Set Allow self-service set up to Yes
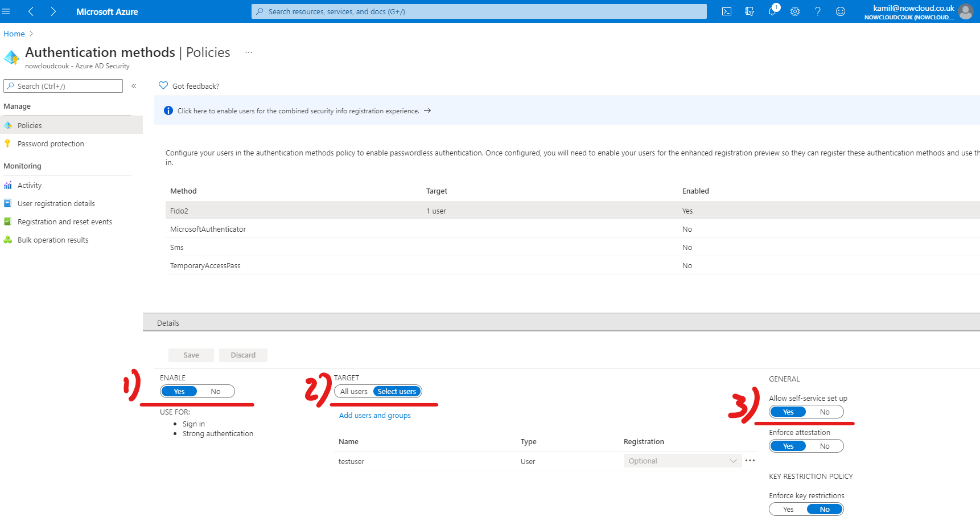The width and height of the screenshot is (980, 521). click(788, 412)
